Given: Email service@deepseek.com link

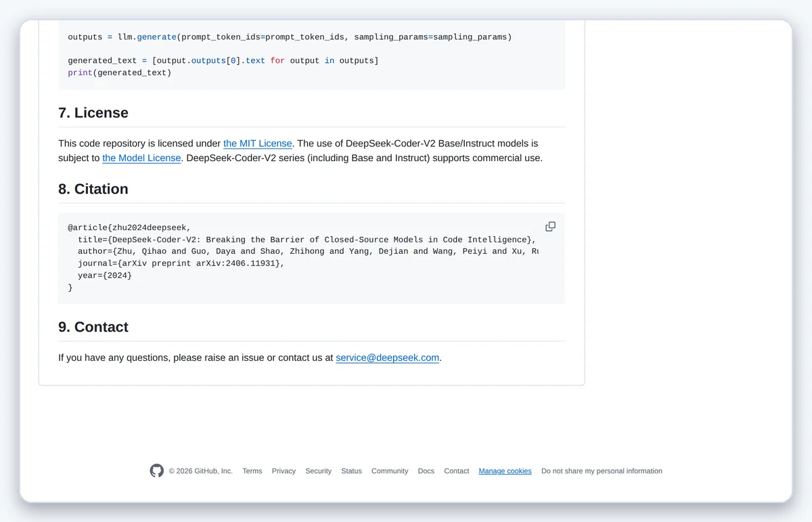Looking at the screenshot, I should coord(388,357).
